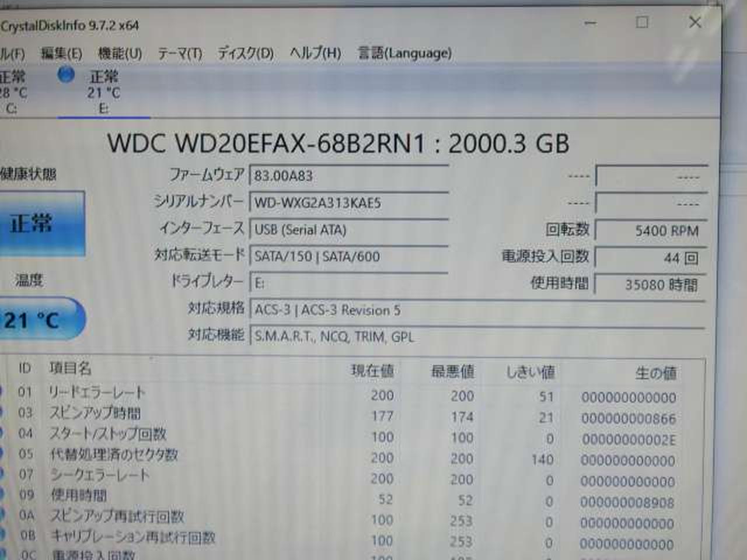Image resolution: width=747 pixels, height=560 pixels.
Task: Click the features field S.M.A.R.T., NCQ, TRIM, GPL
Action: click(477, 337)
